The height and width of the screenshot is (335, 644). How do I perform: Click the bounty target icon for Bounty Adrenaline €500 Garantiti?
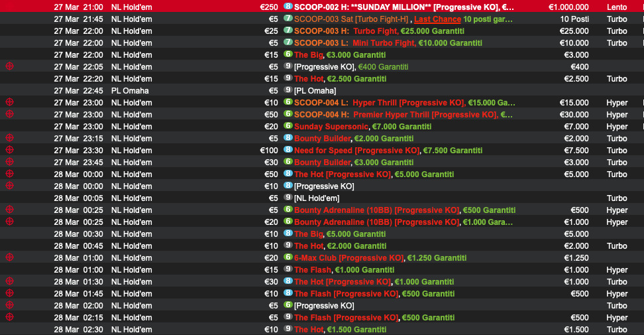tap(10, 209)
